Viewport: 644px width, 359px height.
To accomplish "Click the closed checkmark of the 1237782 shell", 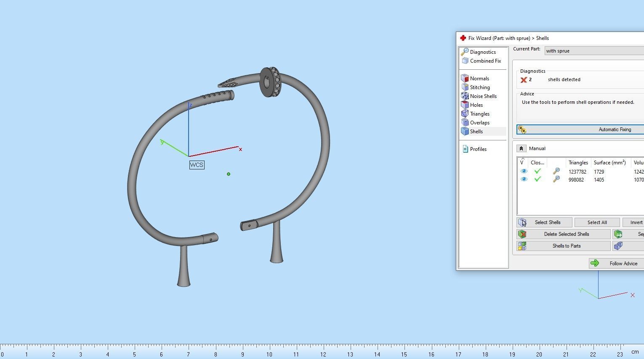I will pyautogui.click(x=538, y=171).
